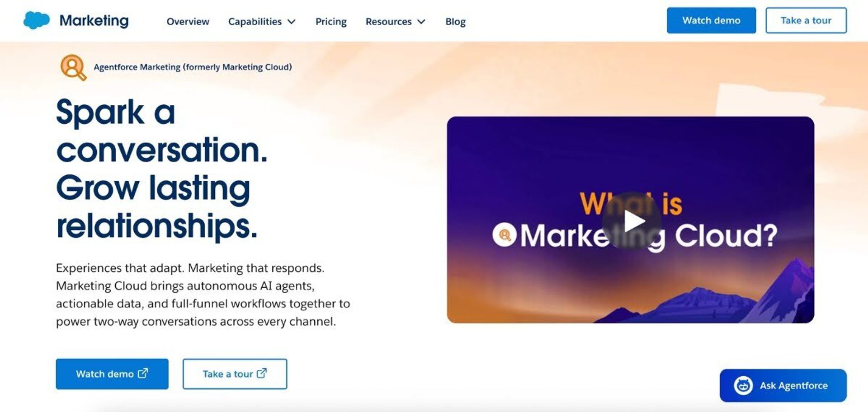Click the Salesforce cloud logo
This screenshot has height=412, width=868.
[37, 20]
